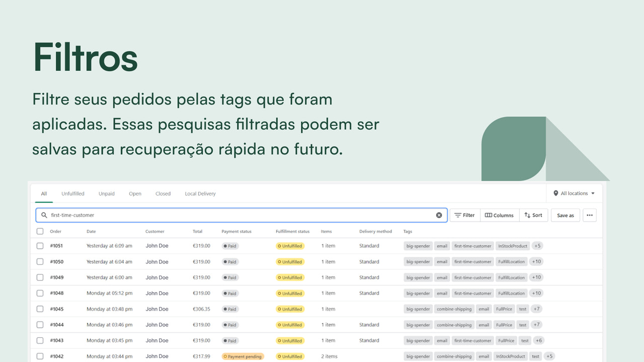Click the magnifying glass search icon
Screen dimensions: 644x362
[44, 215]
